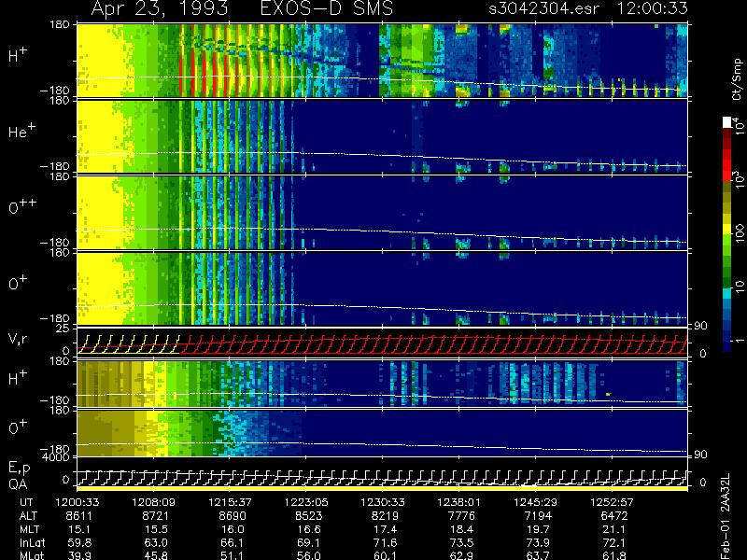The image size is (747, 560).
Task: Select the 'UT' row header
Action: click(27, 502)
